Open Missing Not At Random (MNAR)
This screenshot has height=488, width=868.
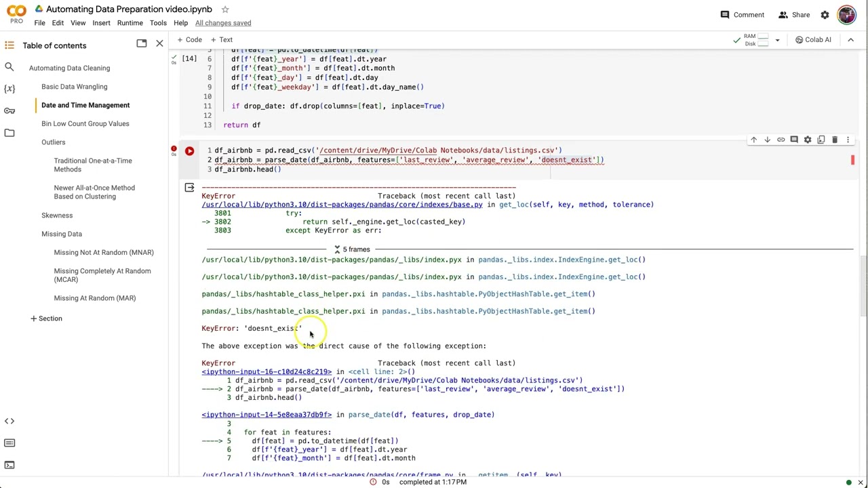[104, 252]
